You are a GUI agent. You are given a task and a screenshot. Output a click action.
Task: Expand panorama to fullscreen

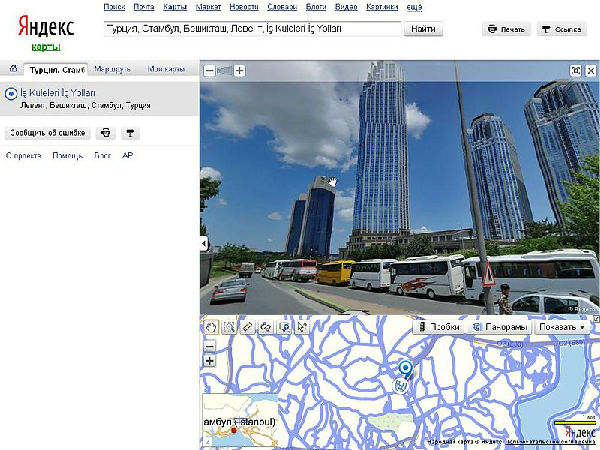[576, 71]
